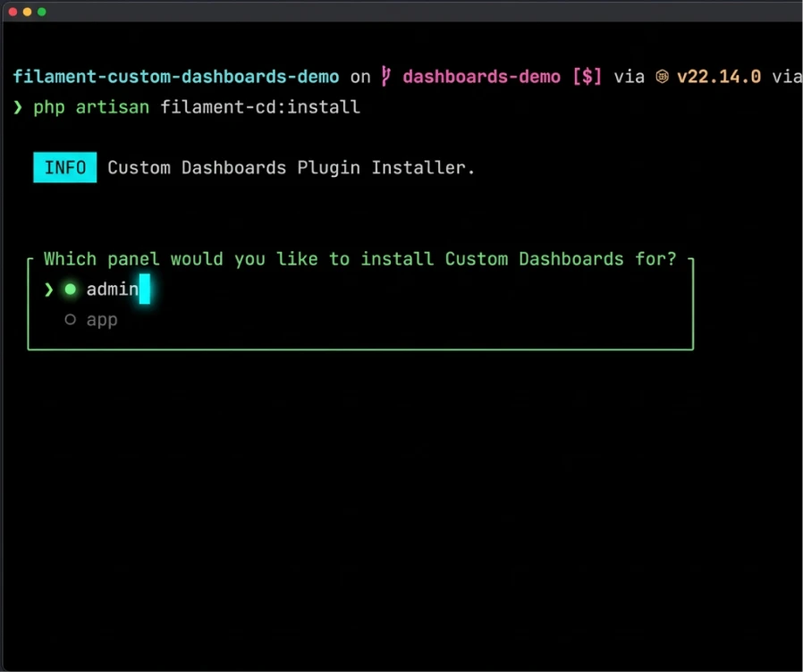Viewport: 803px width, 672px height.
Task: Click the dashboards-demo branch name
Action: [x=481, y=76]
